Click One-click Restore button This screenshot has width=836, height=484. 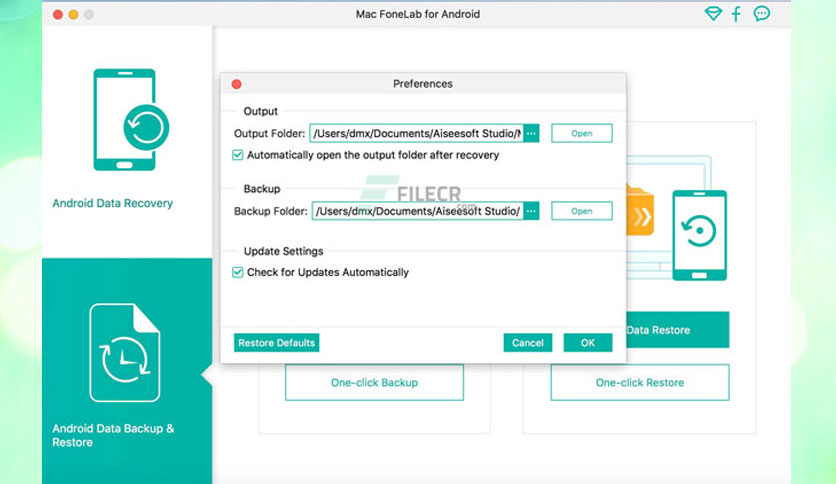[x=640, y=383]
